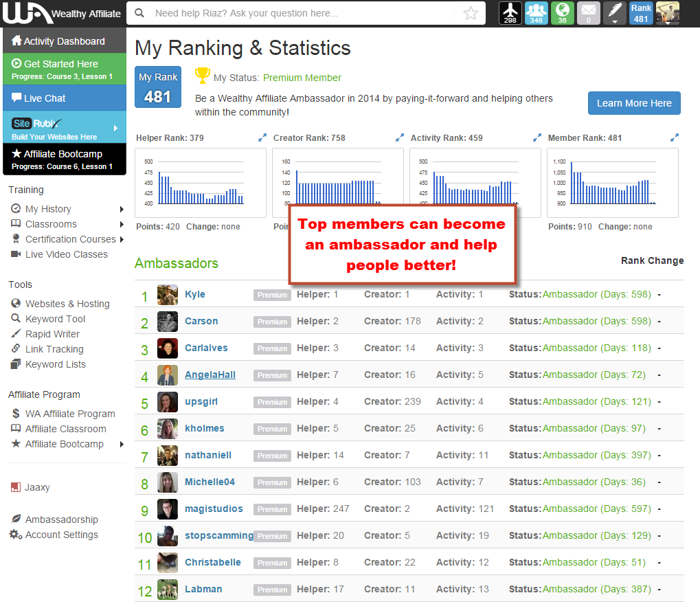Click the gold trophy status icon

click(202, 76)
